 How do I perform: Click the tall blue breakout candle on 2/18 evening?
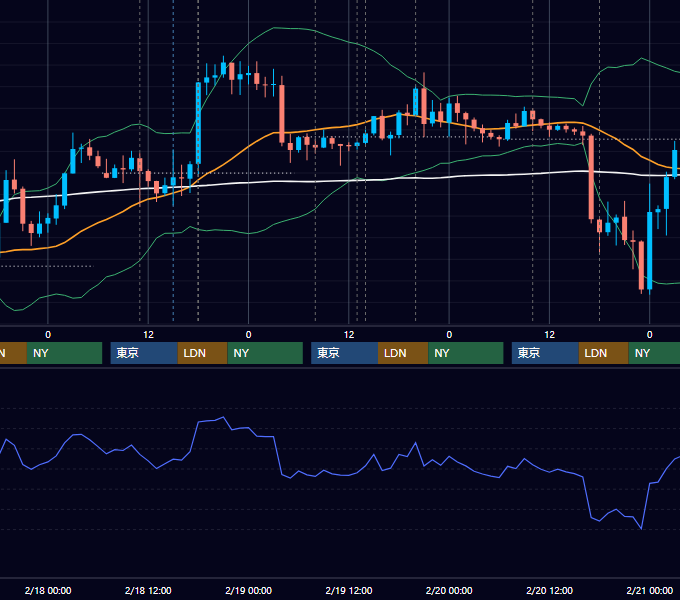click(198, 124)
